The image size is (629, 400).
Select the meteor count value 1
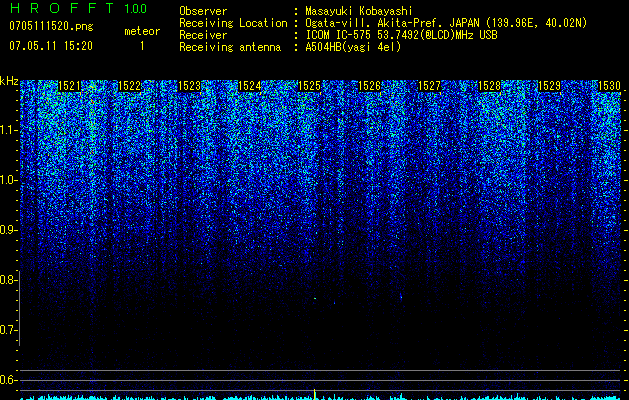coord(142,46)
